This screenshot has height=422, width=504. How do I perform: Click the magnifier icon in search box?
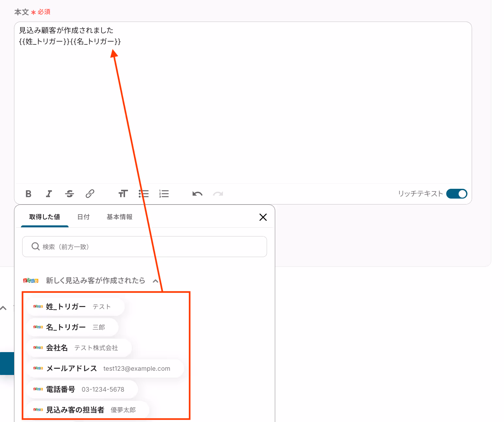point(36,246)
